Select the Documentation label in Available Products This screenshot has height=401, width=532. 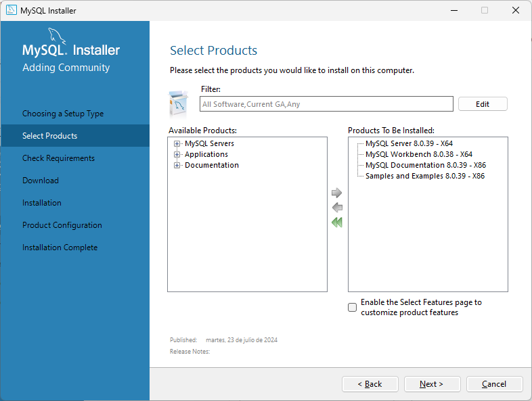click(212, 165)
